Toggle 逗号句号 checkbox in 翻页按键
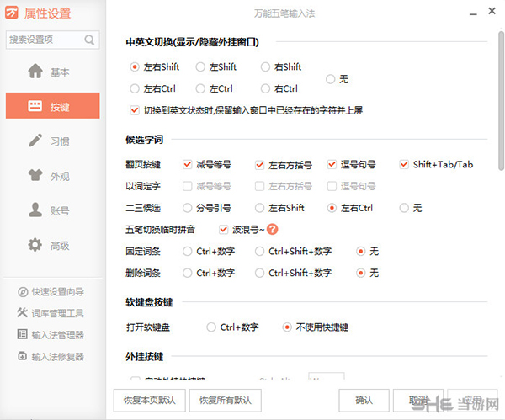Screen dimensions: 505x420 coord(332,165)
